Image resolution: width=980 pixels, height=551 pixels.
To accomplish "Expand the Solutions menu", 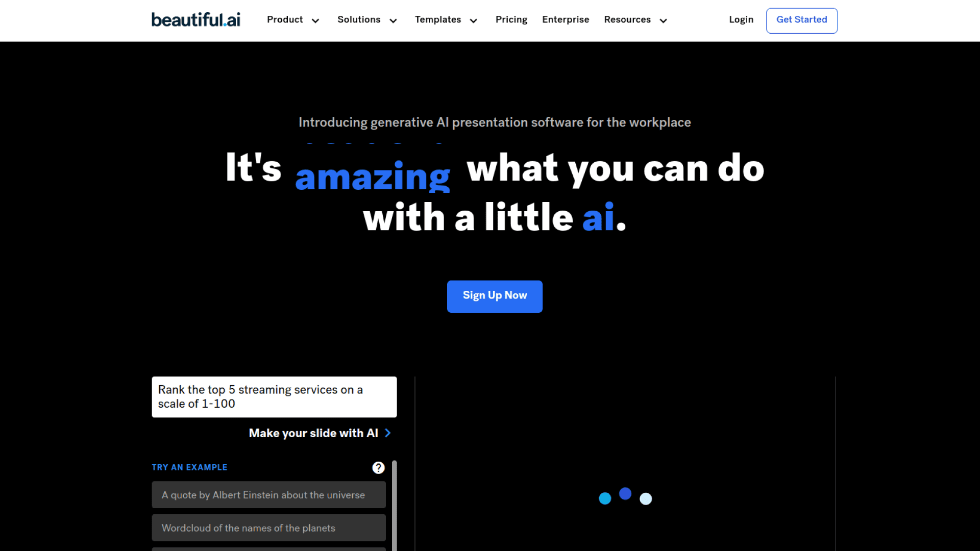I will coord(366,20).
